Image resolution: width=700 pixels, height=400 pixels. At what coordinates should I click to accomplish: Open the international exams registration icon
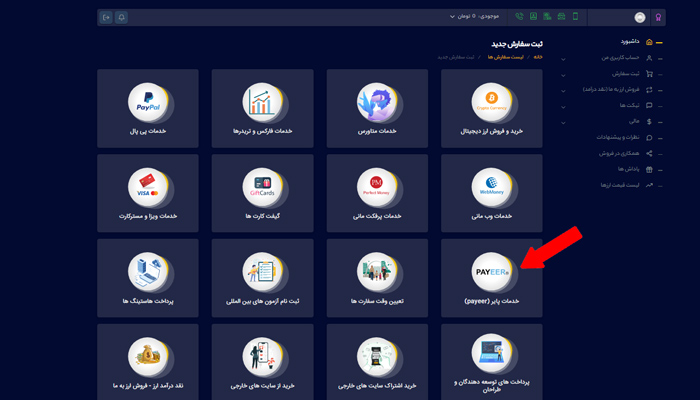pyautogui.click(x=262, y=272)
